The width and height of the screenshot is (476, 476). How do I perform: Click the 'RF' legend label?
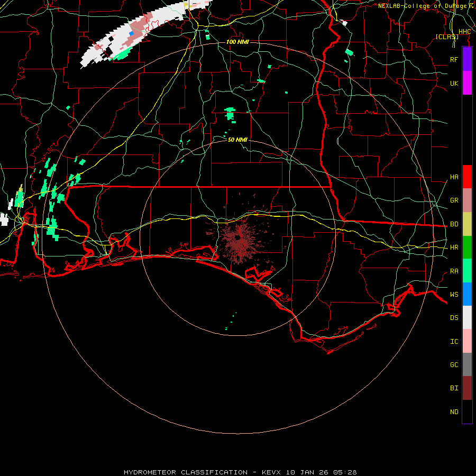(x=454, y=59)
